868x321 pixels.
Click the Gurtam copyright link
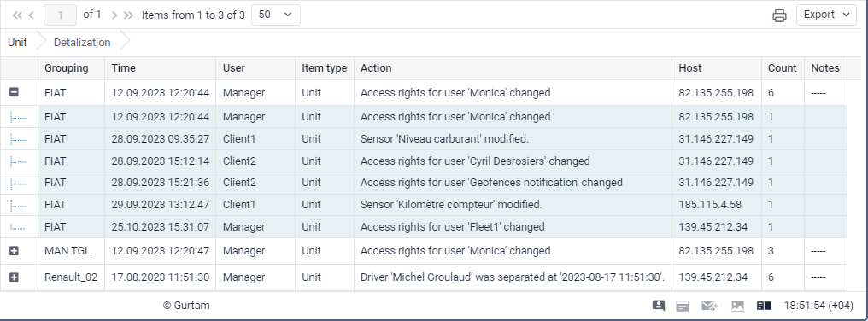(x=186, y=306)
